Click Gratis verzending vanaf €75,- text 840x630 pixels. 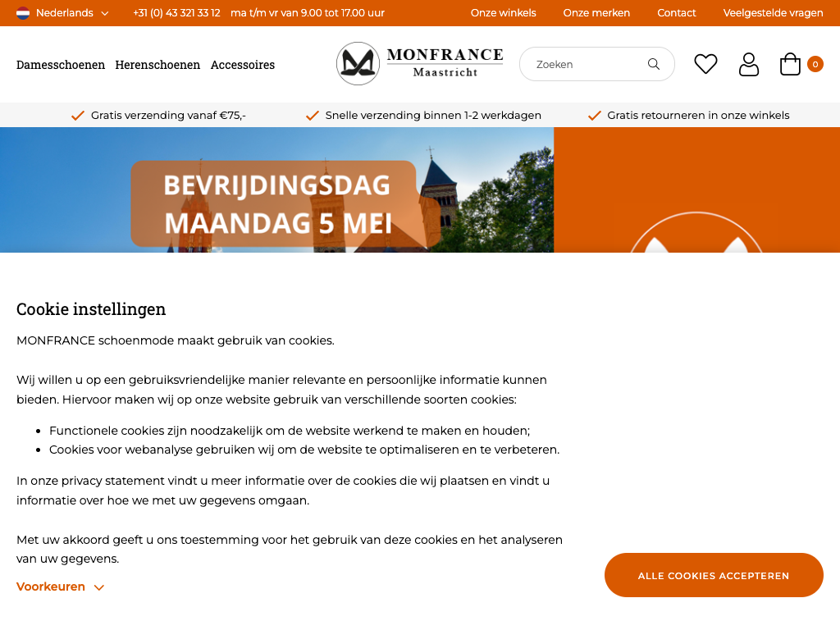[x=168, y=115]
